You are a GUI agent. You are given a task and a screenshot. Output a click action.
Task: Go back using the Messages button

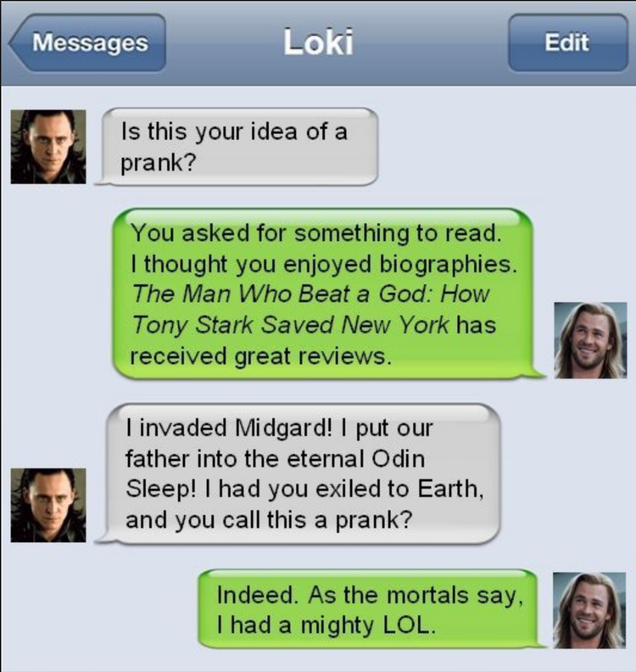tap(87, 43)
